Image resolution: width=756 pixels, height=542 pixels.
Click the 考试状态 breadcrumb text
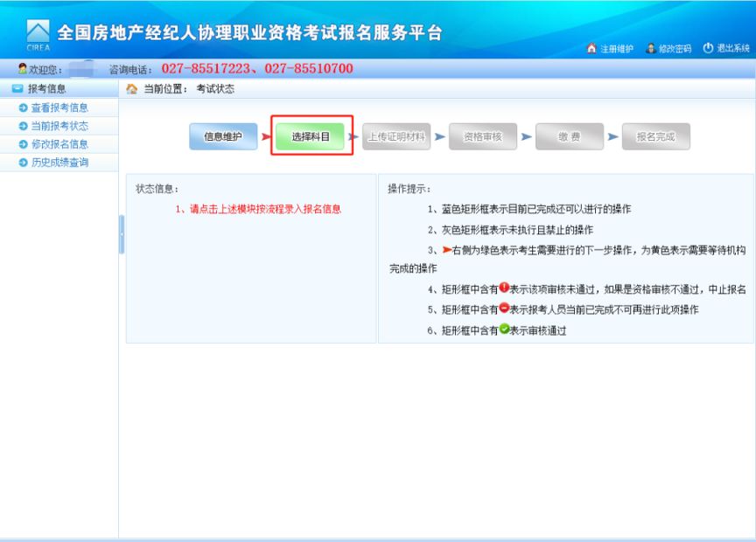pyautogui.click(x=215, y=89)
